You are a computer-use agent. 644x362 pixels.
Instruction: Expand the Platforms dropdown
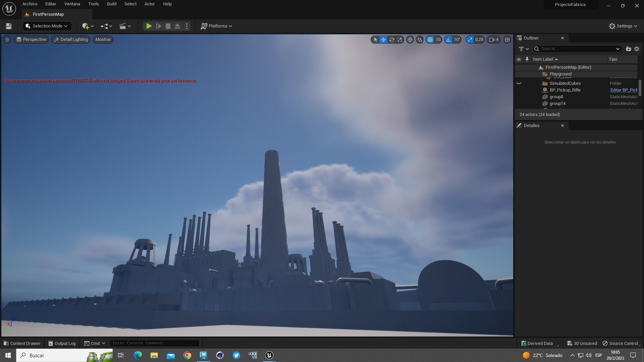coord(216,26)
